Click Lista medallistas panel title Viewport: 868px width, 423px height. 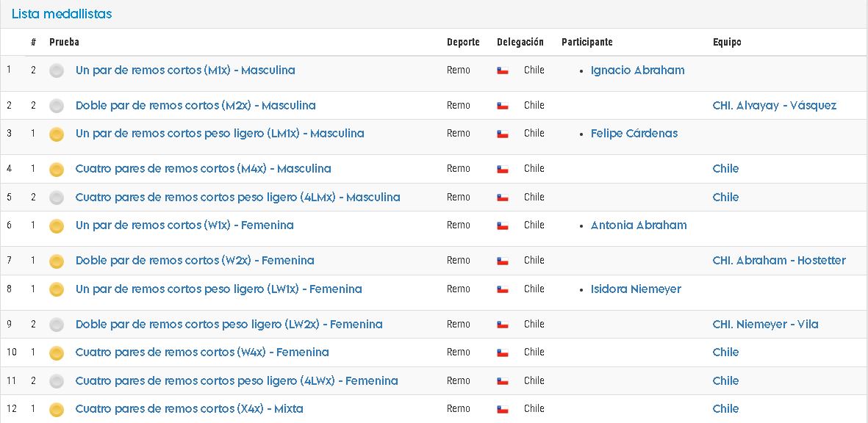point(62,14)
